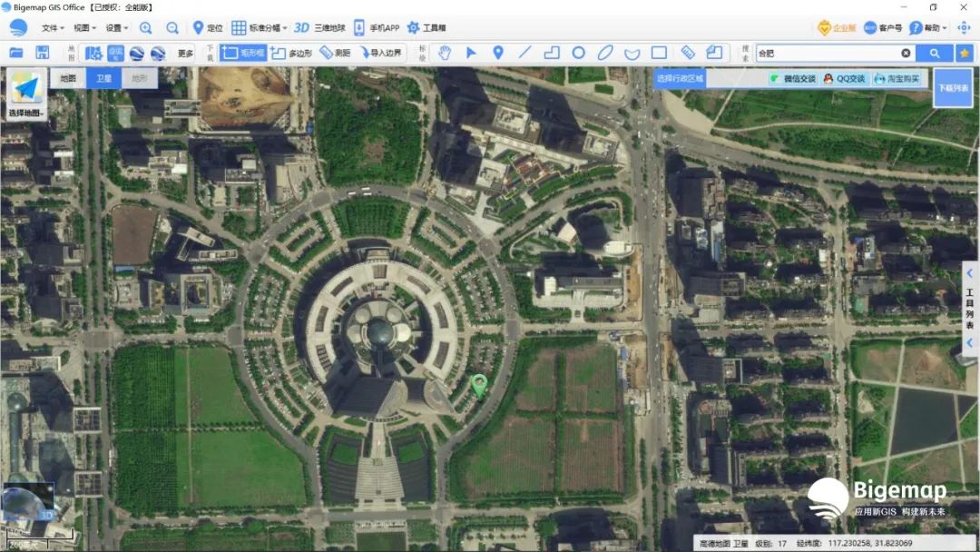
Task: Open the 客户号 account button
Action: coord(883,27)
